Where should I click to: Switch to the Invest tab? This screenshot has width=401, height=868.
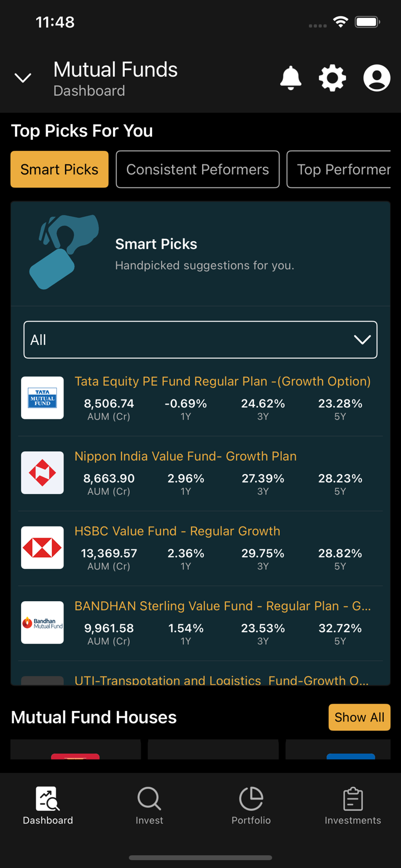coord(149,806)
